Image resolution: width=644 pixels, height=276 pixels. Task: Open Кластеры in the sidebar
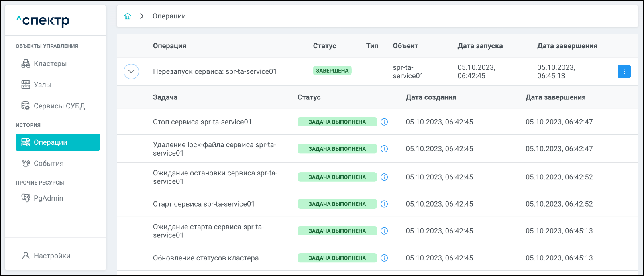pos(50,63)
